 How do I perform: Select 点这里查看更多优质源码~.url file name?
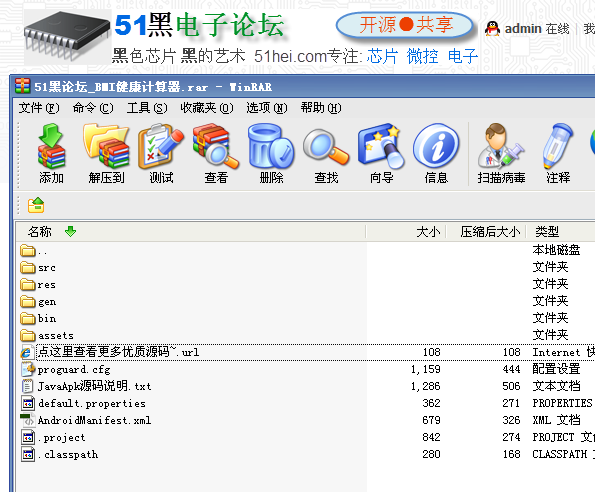118,352
